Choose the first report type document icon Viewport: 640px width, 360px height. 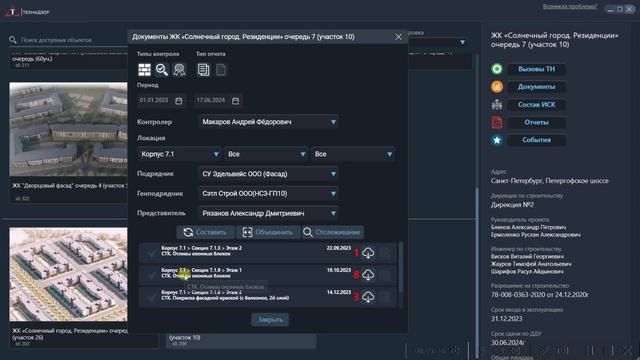click(x=203, y=70)
